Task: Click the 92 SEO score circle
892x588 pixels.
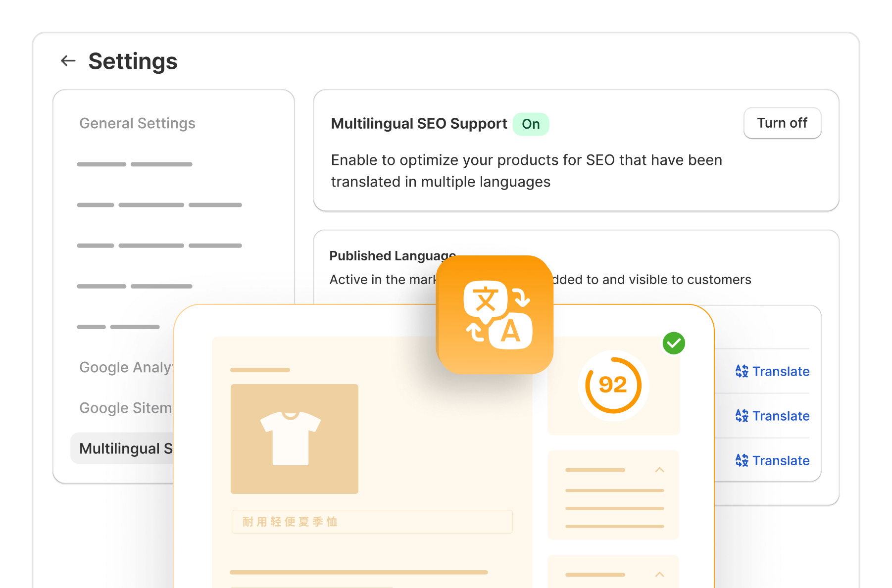Action: click(x=613, y=385)
